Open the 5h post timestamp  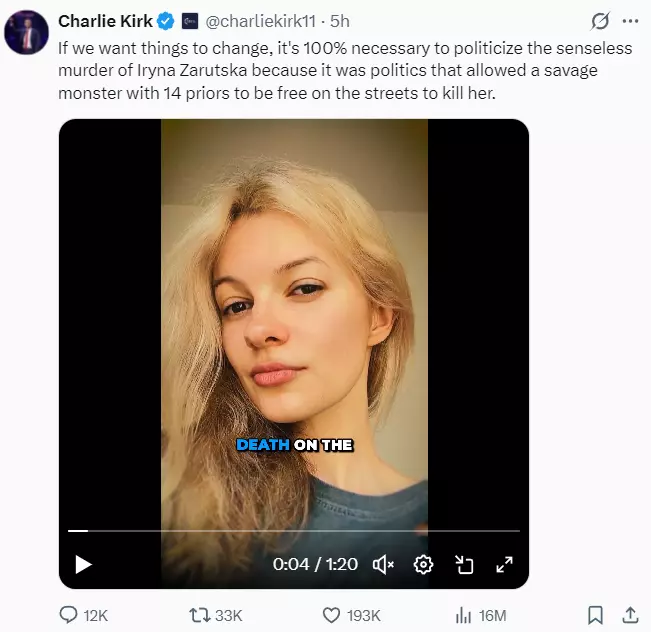340,21
